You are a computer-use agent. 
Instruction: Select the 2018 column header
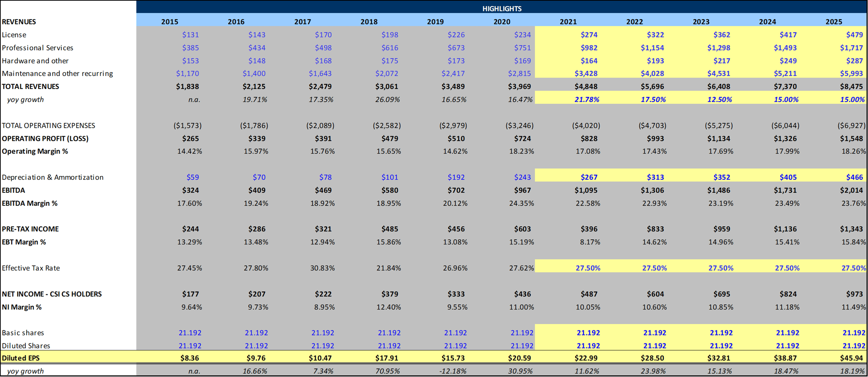(x=369, y=22)
